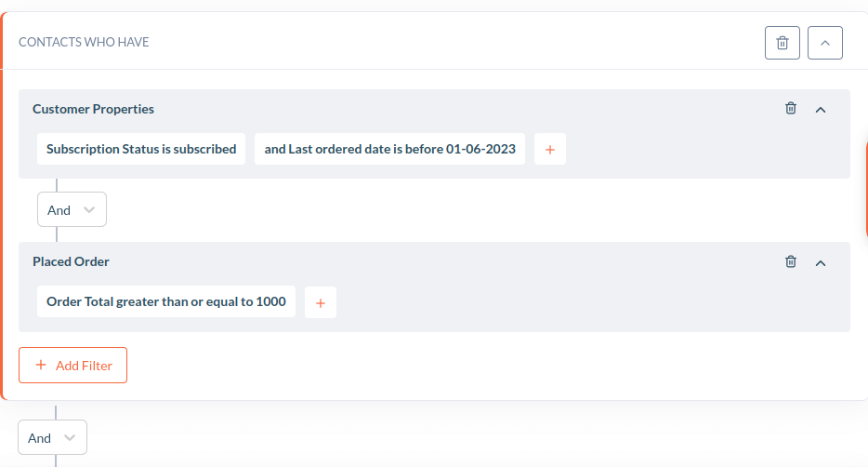The width and height of the screenshot is (868, 467).
Task: Collapse the Placed Order section
Action: tap(821, 263)
